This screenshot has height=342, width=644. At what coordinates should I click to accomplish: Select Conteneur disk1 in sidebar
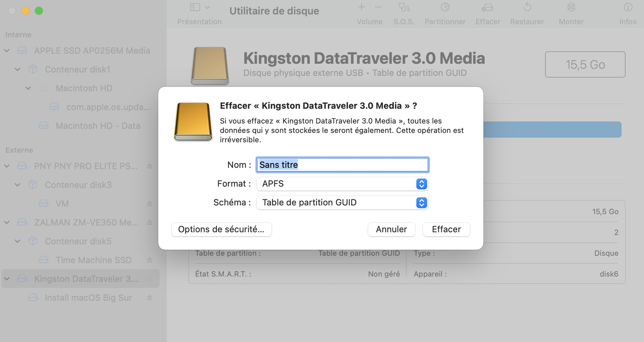pos(77,69)
